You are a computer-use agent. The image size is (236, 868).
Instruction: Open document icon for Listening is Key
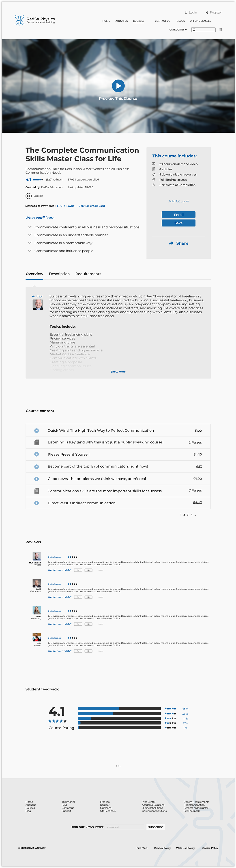(x=37, y=442)
